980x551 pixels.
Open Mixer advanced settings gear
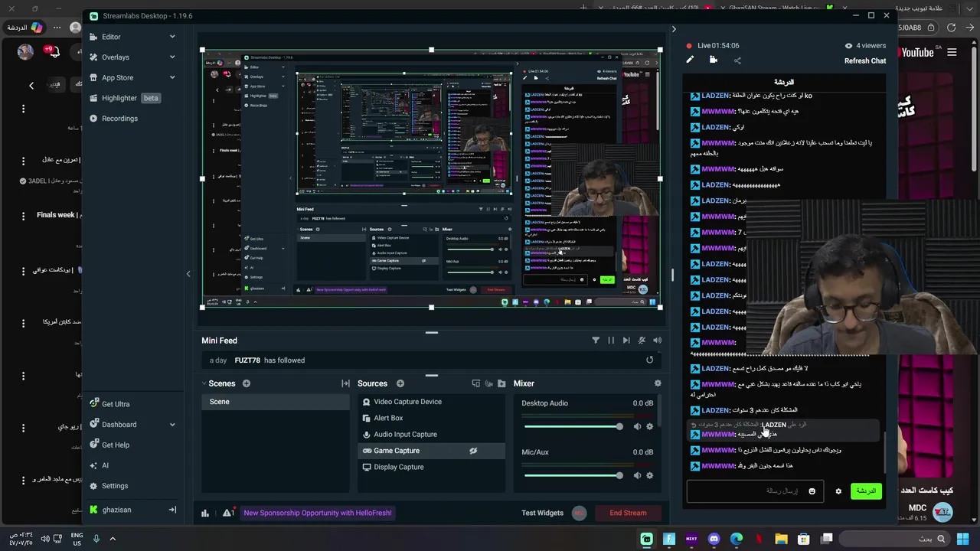point(658,383)
